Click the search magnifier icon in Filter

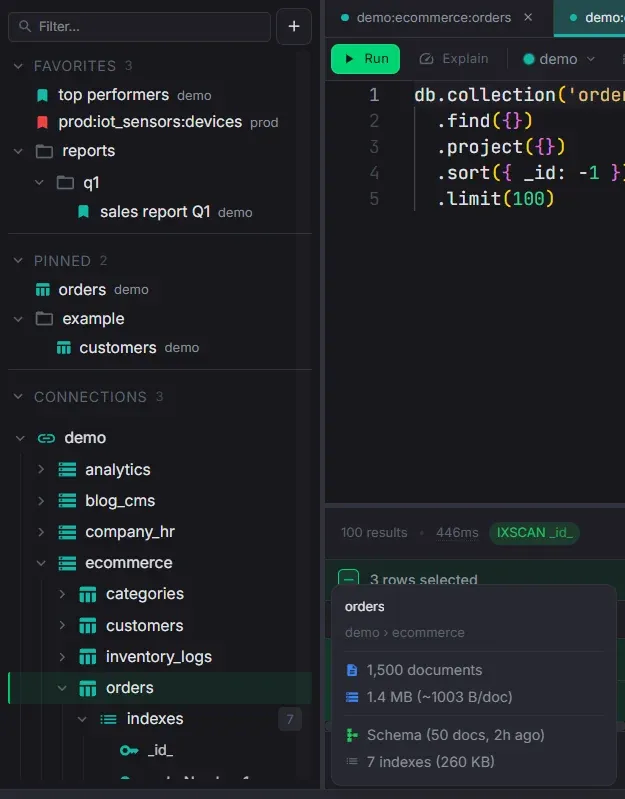click(x=24, y=26)
